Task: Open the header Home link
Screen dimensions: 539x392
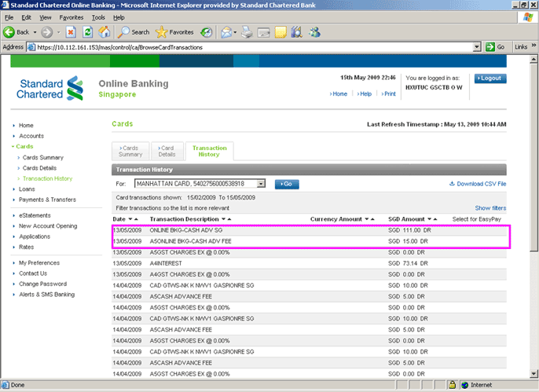Action: (339, 93)
